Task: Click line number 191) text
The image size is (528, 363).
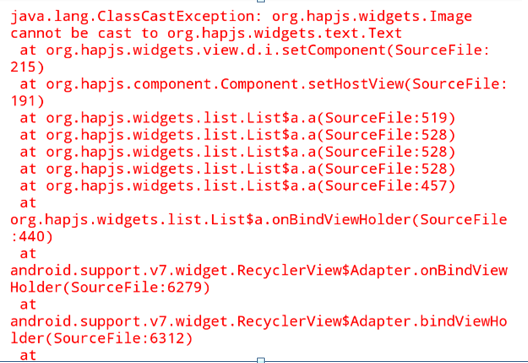Action: [x=27, y=101]
